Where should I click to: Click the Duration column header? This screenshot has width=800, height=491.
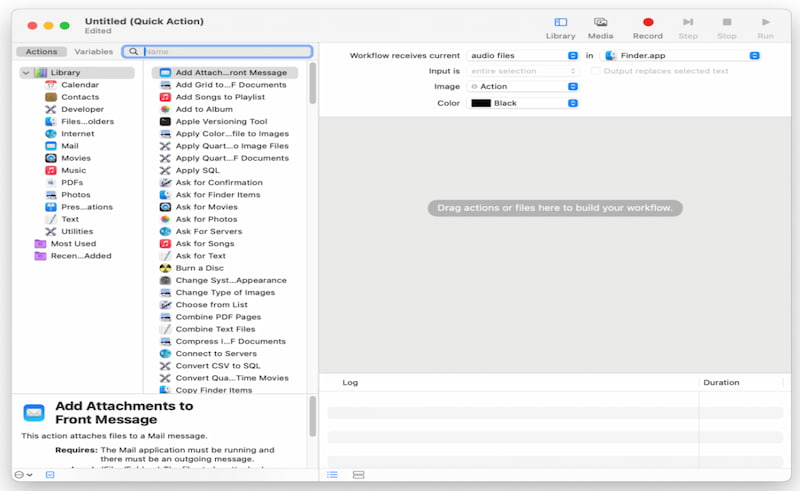pos(721,383)
